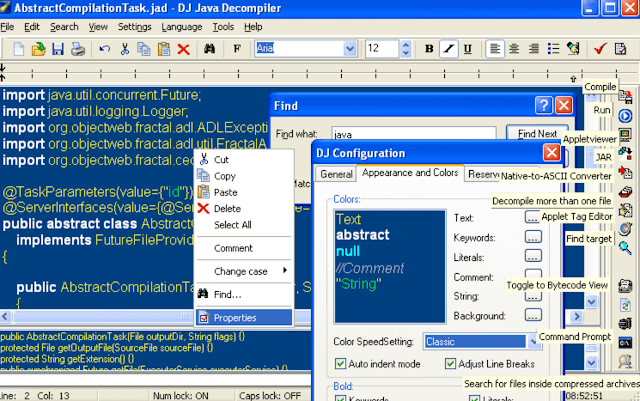The image size is (640, 401).
Task: Open the Applet Tag Editor icon
Action: pos(625,210)
